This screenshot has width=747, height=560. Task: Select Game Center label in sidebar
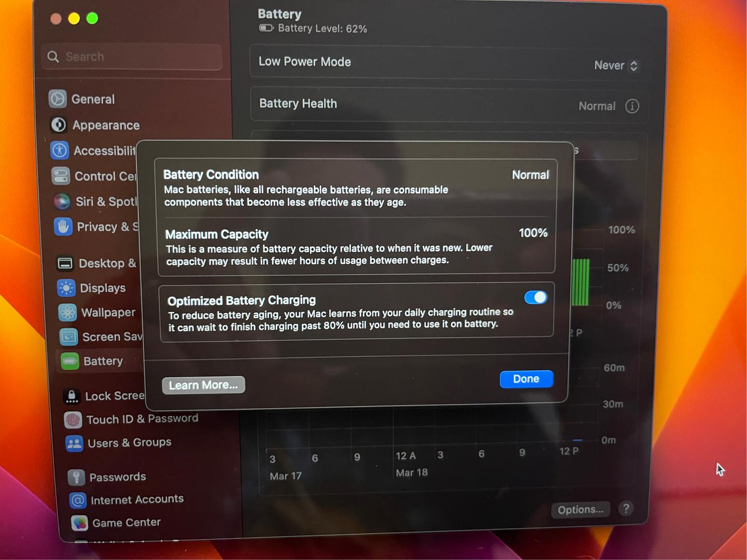pos(127,523)
